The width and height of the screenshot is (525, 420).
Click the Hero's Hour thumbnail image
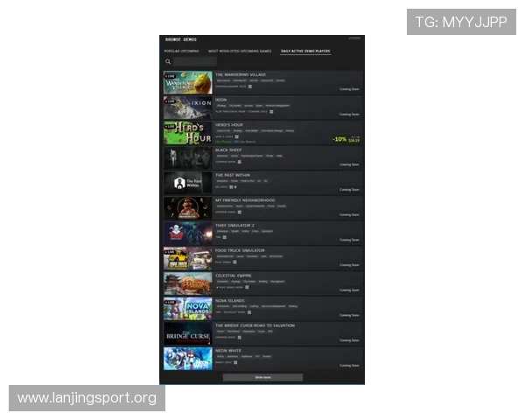coord(188,133)
